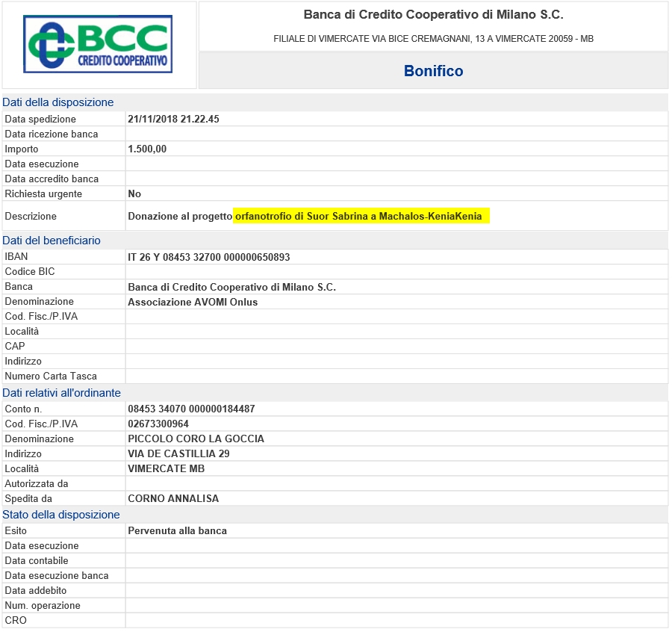672x632 pixels.
Task: Click the 'Data esecuzione banca' label
Action: pos(57,576)
